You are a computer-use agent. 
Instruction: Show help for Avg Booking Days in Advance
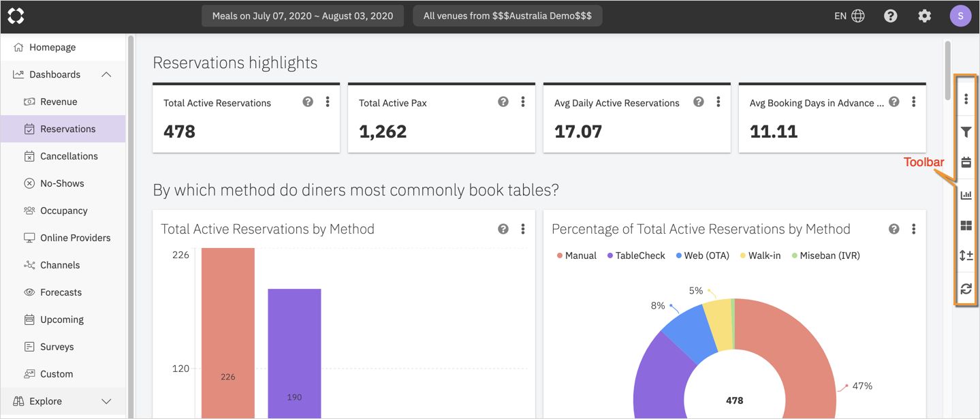coord(894,102)
